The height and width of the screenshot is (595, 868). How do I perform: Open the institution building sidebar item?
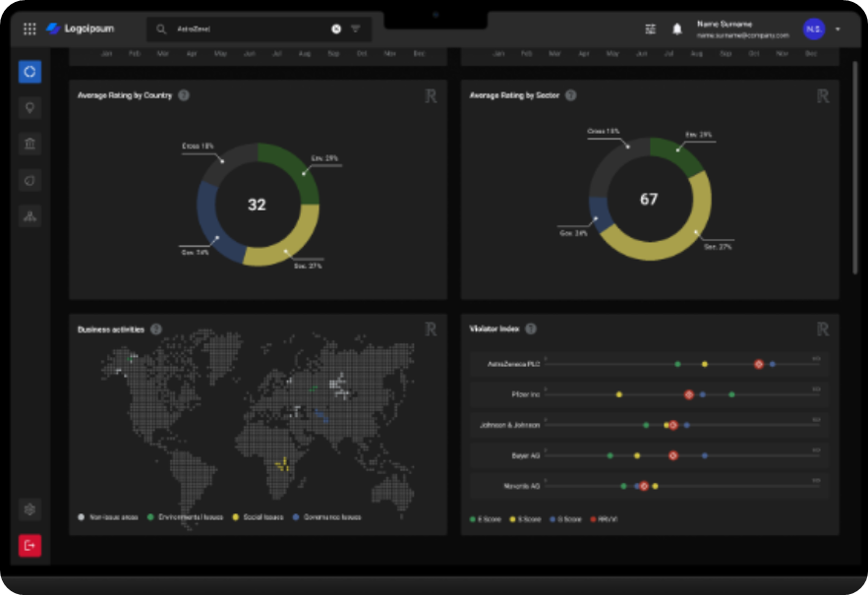29,145
